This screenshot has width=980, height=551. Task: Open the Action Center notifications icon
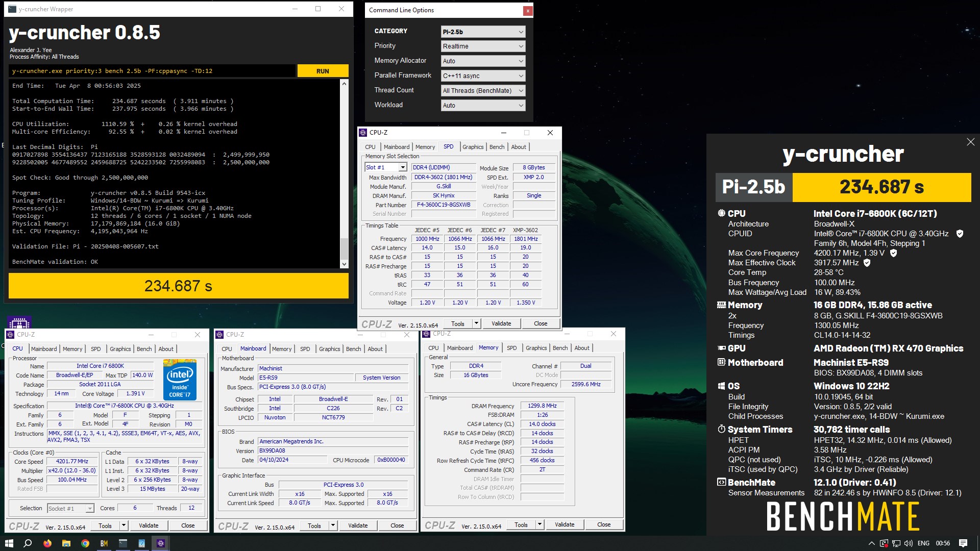click(963, 543)
